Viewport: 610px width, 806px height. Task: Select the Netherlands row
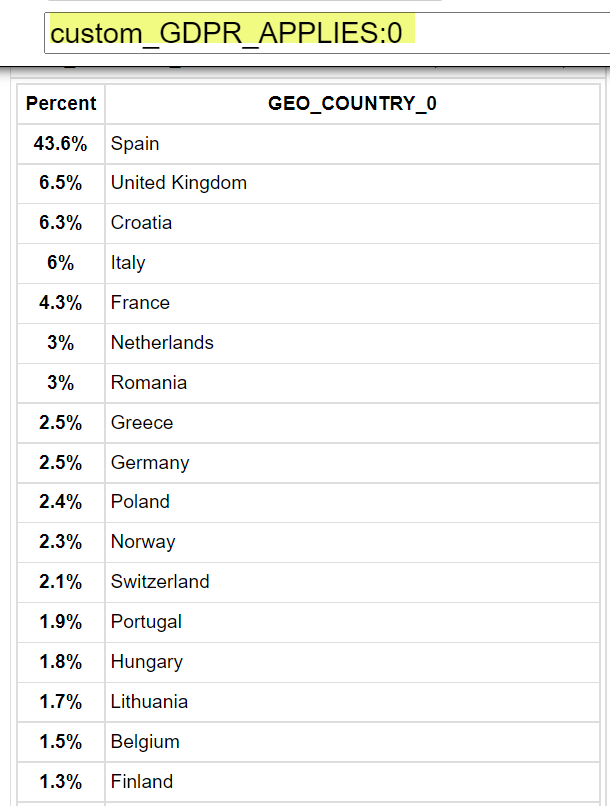coord(308,343)
